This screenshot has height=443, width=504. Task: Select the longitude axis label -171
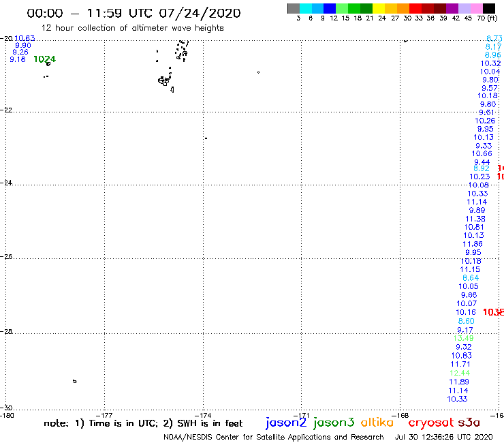pos(302,415)
